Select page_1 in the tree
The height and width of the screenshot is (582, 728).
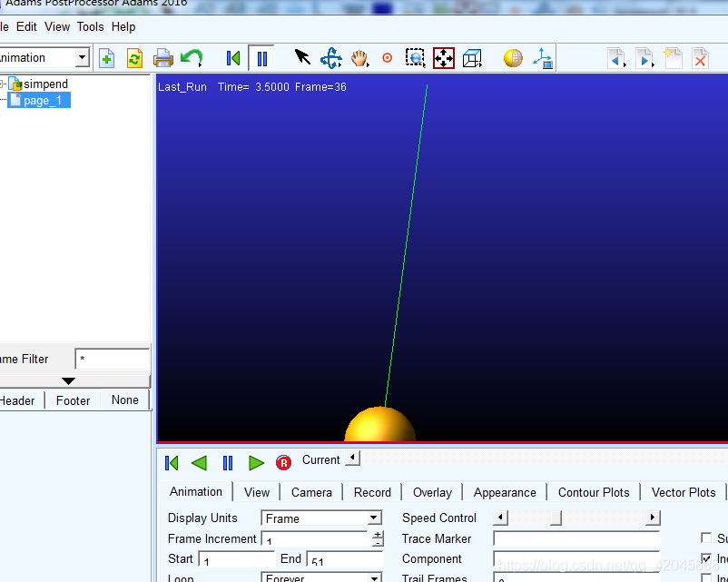[x=42, y=101]
